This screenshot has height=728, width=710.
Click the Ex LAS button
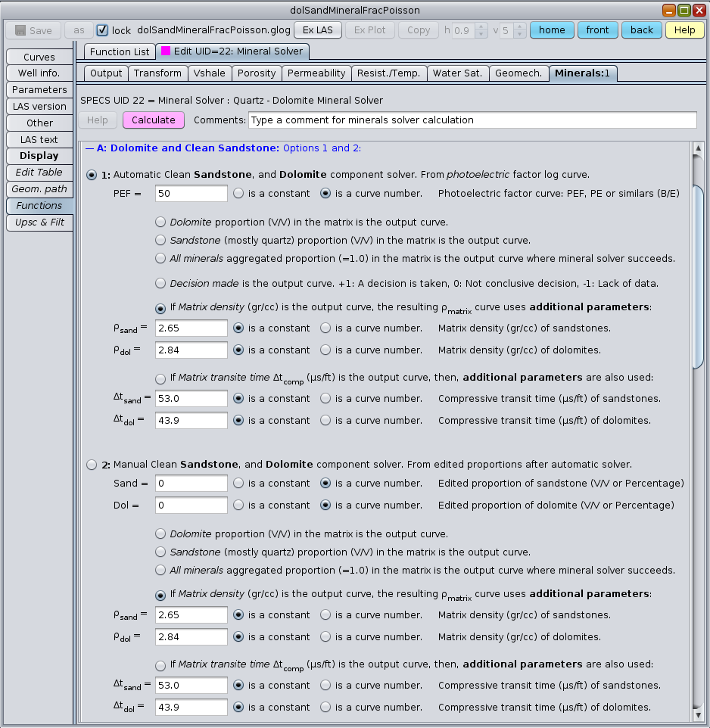[x=318, y=30]
